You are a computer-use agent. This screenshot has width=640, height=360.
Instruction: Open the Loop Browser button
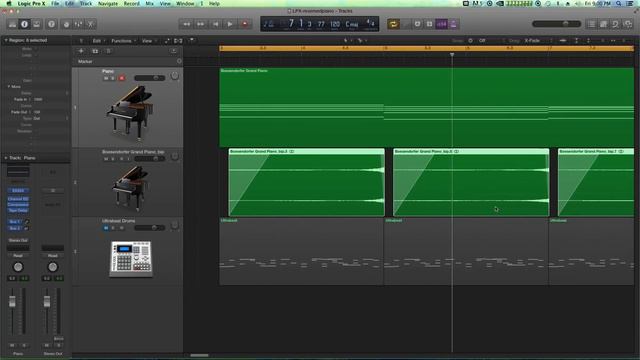pyautogui.click(x=616, y=24)
